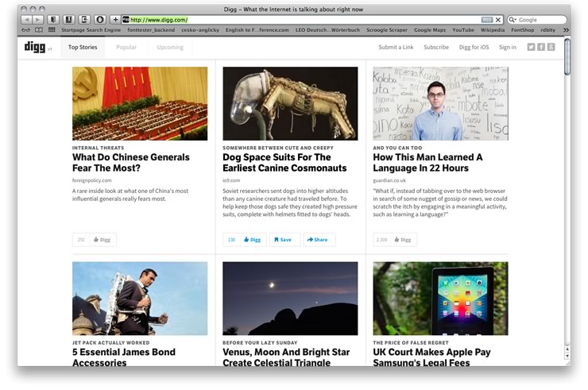Expand the bookmarks bar overflow chevron

pos(566,29)
